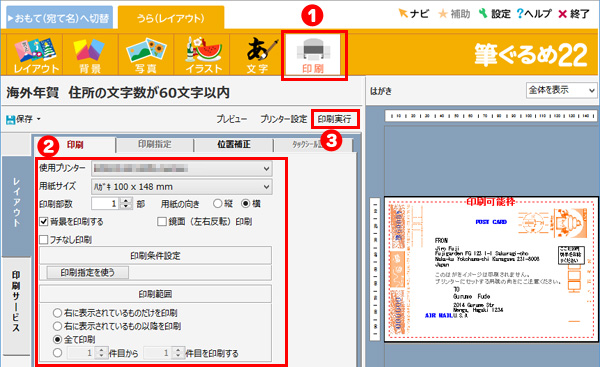Open 設定 settings
Screen dimensions: 600x367
pos(495,14)
